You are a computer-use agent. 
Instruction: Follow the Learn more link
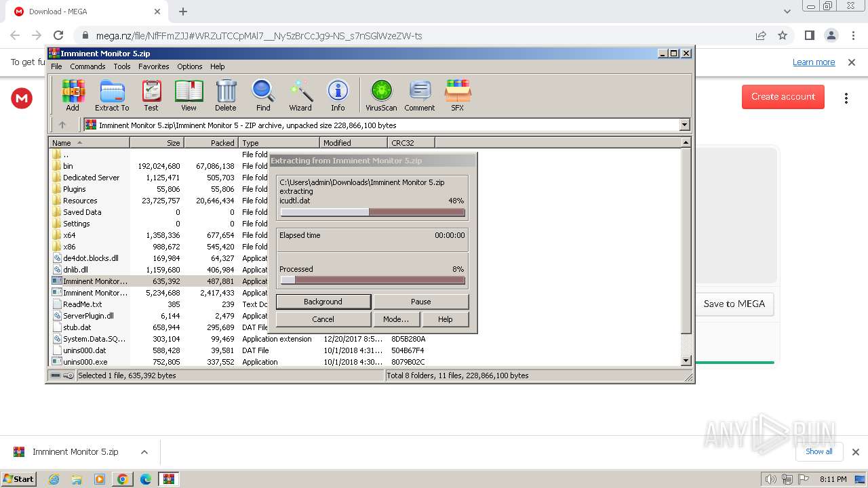click(x=814, y=62)
